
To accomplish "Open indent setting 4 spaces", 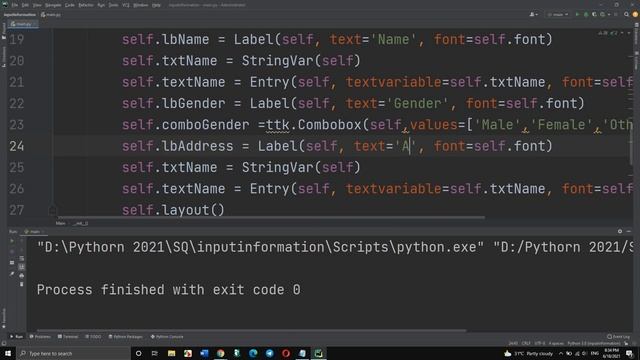I will coord(556,343).
